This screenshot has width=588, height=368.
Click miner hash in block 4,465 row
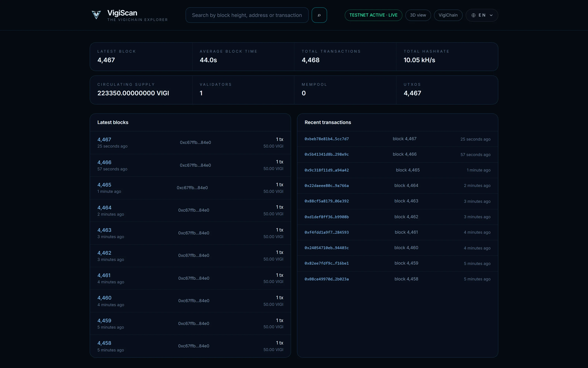(x=192, y=188)
